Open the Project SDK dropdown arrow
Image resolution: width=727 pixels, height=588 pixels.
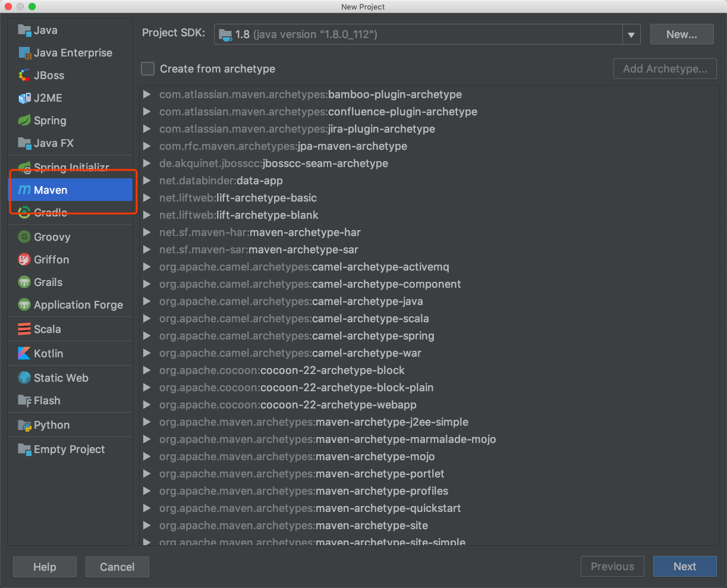(631, 35)
